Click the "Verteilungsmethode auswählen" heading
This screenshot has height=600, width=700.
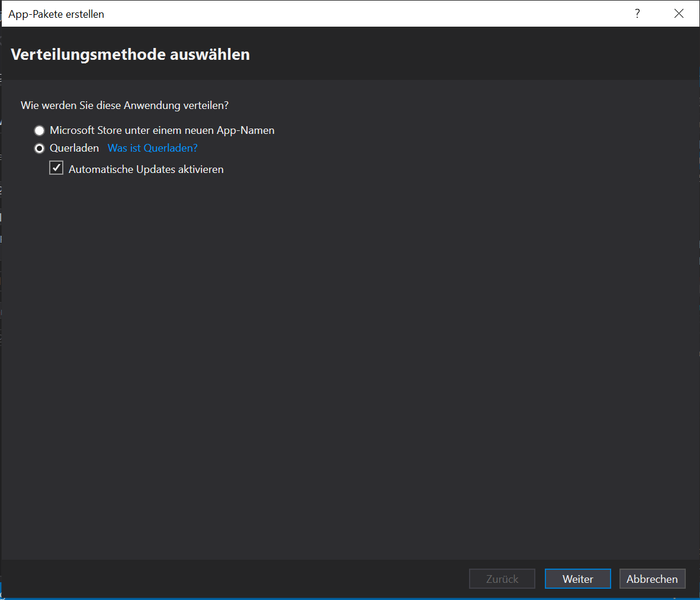point(130,54)
